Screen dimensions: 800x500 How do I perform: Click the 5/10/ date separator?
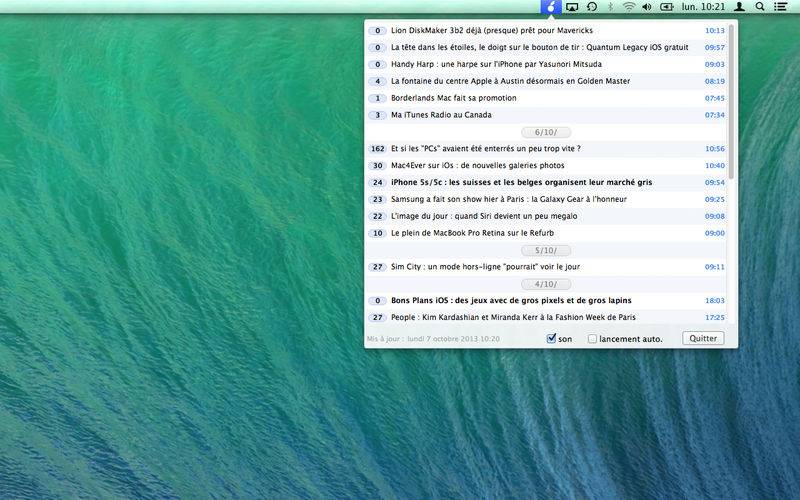click(545, 251)
